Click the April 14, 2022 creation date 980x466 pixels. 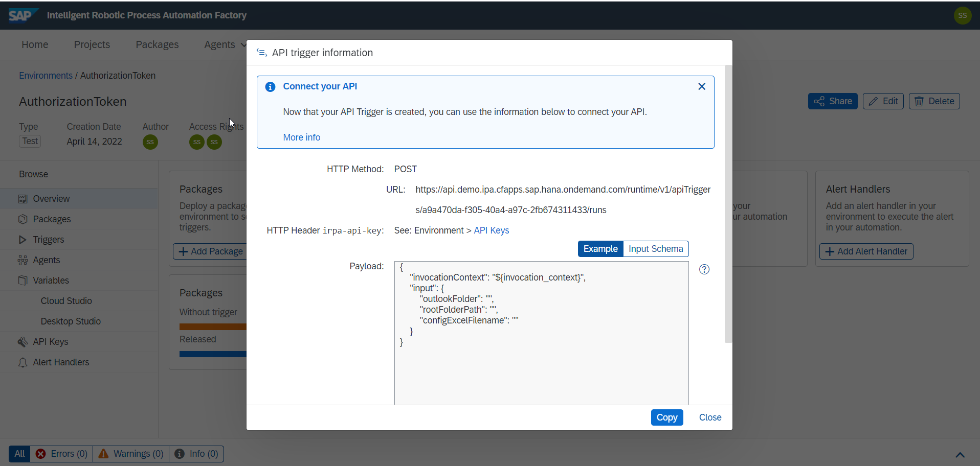[x=94, y=142]
